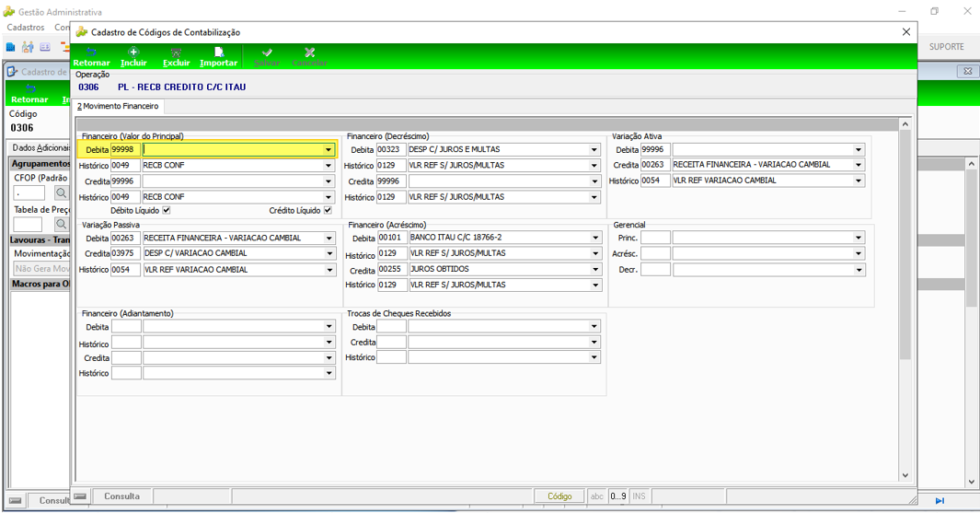This screenshot has width=980, height=513.
Task: Toggle the Crédito Líquido checkbox
Action: tap(328, 211)
